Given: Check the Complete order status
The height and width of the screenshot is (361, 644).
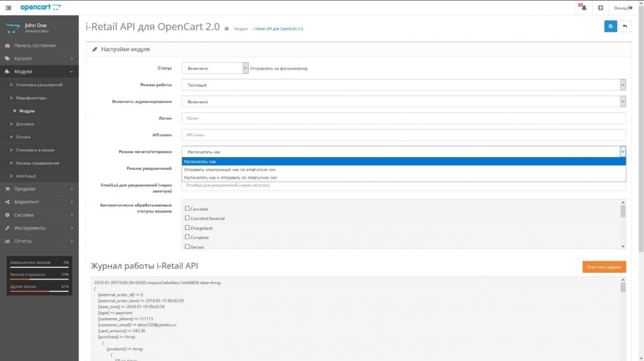Looking at the screenshot, I should [x=188, y=237].
